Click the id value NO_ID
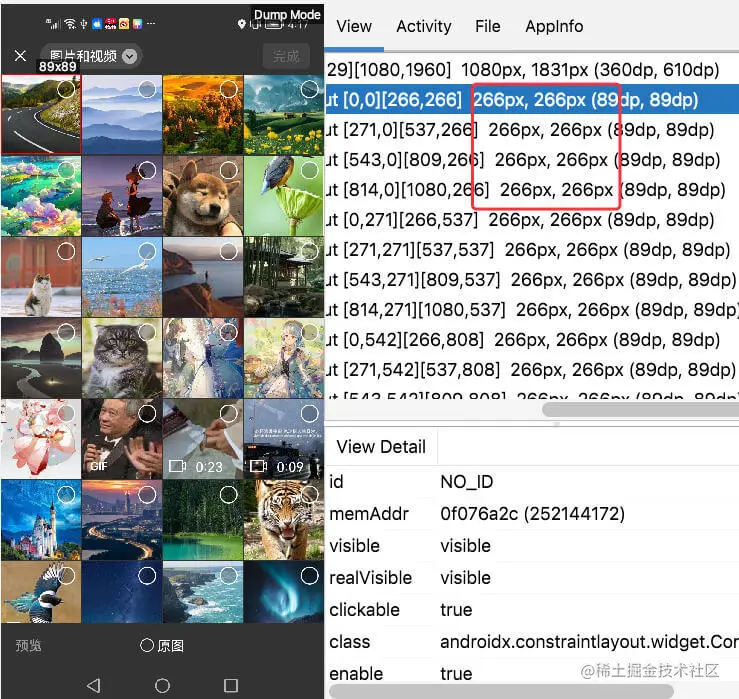 467,482
